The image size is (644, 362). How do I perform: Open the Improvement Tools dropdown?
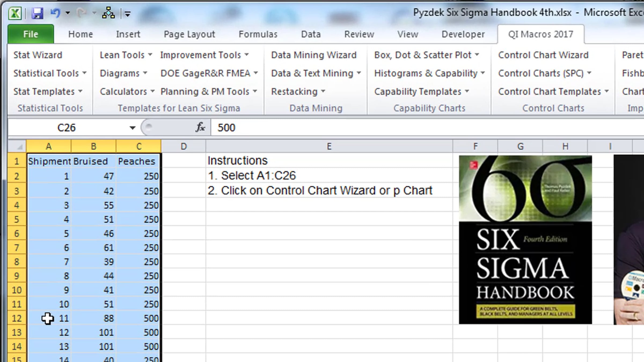[x=204, y=55]
